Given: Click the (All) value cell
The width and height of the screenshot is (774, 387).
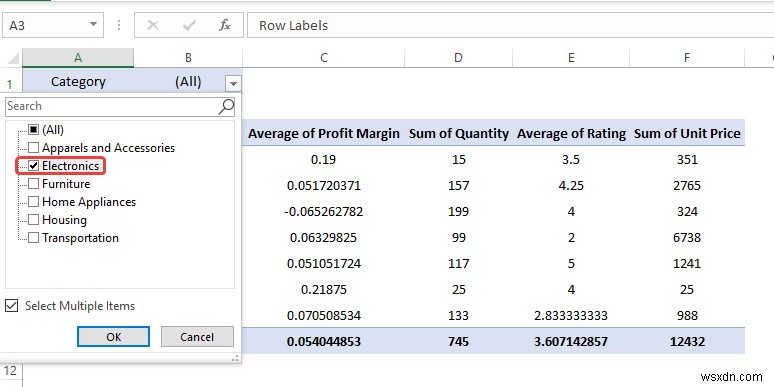Looking at the screenshot, I should (x=188, y=81).
